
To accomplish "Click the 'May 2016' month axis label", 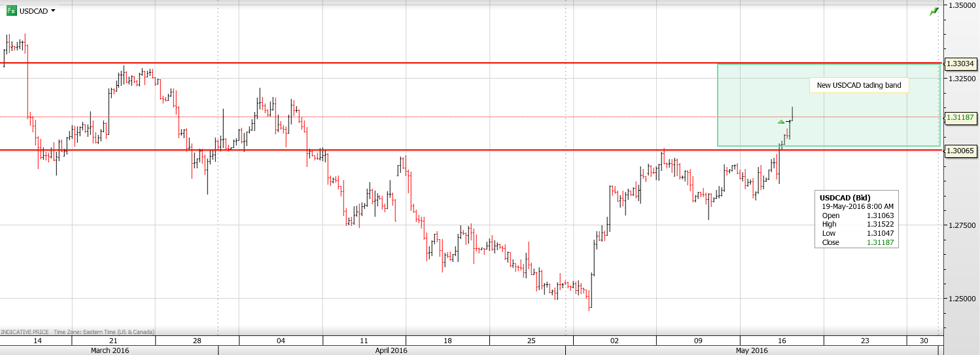I will pos(752,350).
